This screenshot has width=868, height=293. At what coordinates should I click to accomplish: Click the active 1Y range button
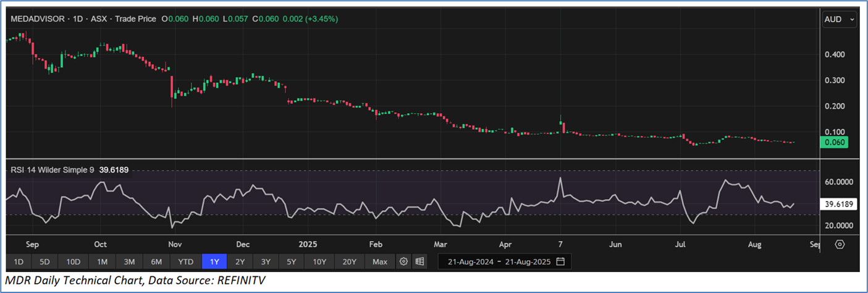pos(214,261)
